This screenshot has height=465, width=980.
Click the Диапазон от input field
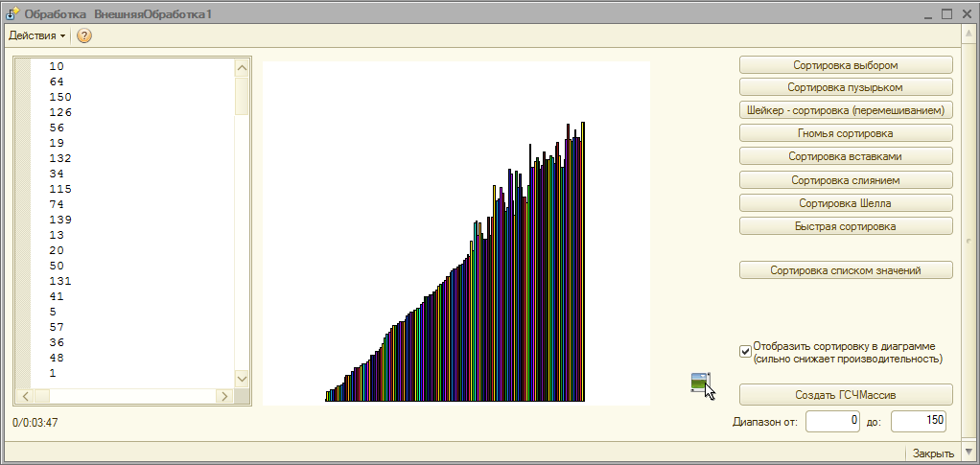pos(832,421)
